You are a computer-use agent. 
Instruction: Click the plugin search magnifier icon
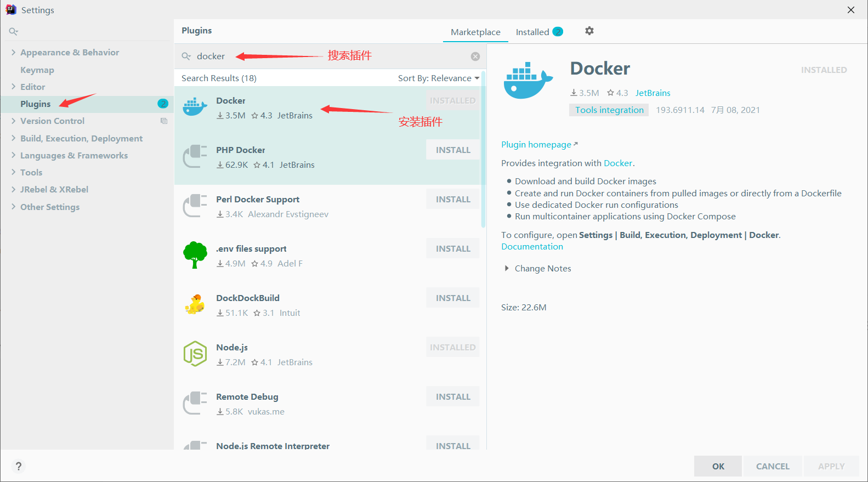click(186, 56)
